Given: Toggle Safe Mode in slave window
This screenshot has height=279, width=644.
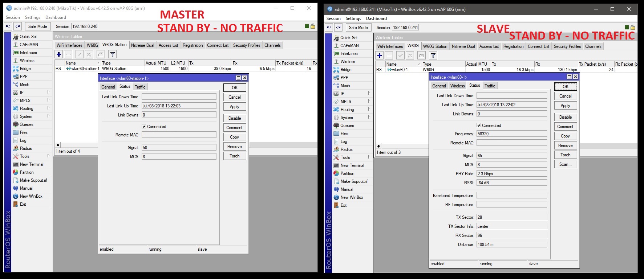Looking at the screenshot, I should tap(359, 27).
